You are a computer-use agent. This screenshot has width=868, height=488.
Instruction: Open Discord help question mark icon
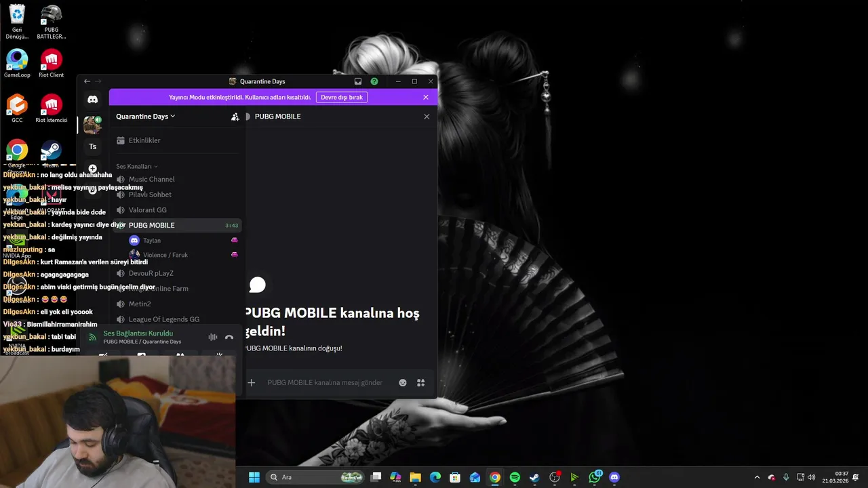pyautogui.click(x=374, y=81)
